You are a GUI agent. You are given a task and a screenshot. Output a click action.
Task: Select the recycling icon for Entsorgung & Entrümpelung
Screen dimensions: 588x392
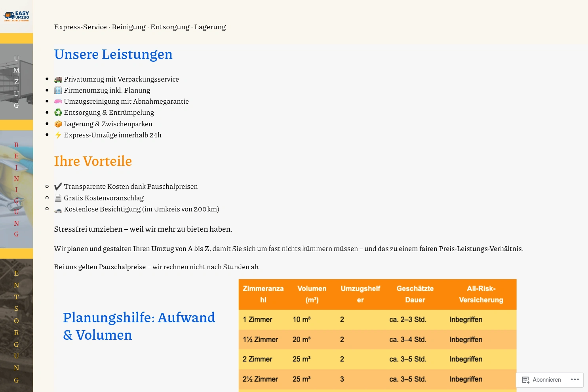[x=58, y=112]
